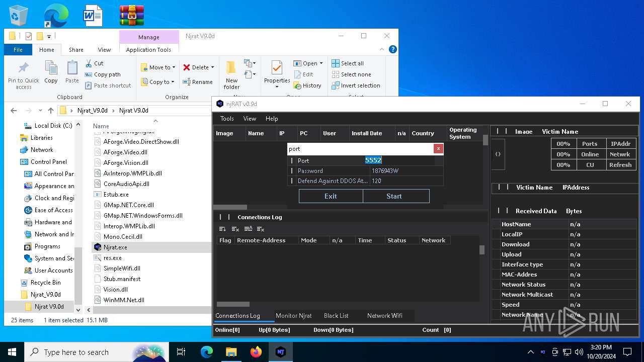Open the dropdown arrow next to Open

coord(321,63)
